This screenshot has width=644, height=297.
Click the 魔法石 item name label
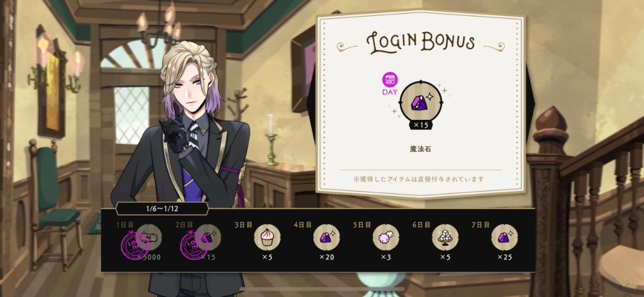(421, 149)
